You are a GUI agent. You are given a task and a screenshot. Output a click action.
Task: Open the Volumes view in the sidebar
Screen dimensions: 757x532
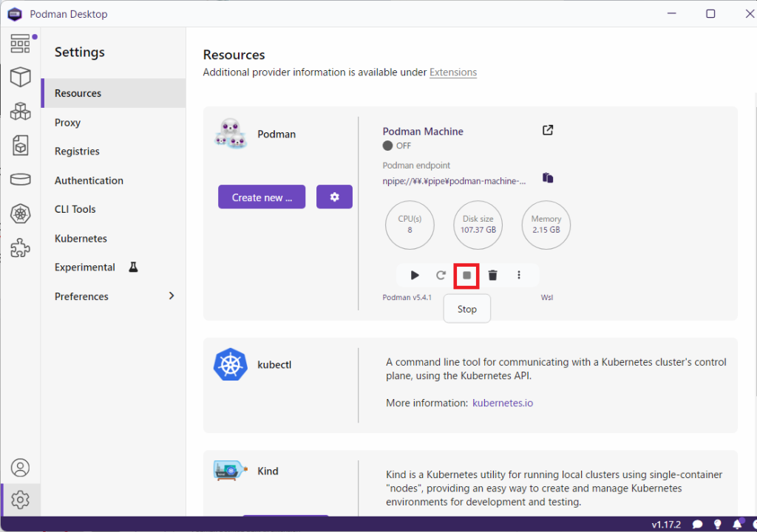(x=20, y=179)
